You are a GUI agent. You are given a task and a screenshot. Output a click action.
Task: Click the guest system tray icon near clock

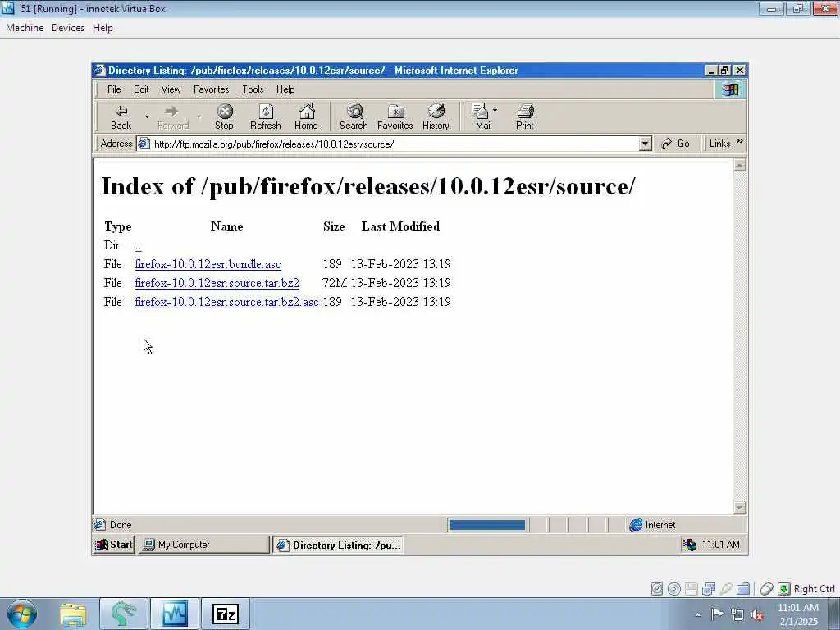point(689,545)
